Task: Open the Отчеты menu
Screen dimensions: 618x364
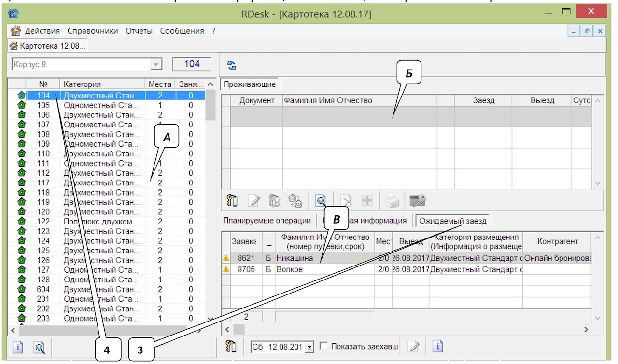Action: (139, 31)
